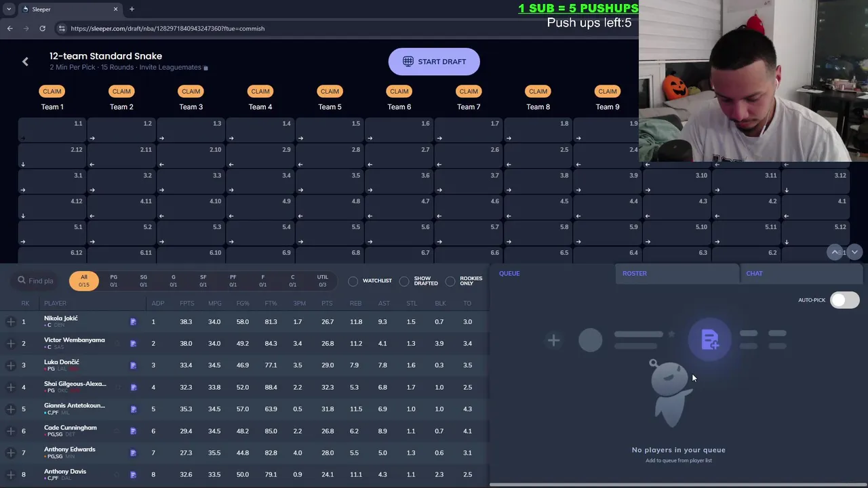Click the horizontal scrollbar under queue panel
Viewport: 868px width, 488px height.
pyautogui.click(x=678, y=485)
